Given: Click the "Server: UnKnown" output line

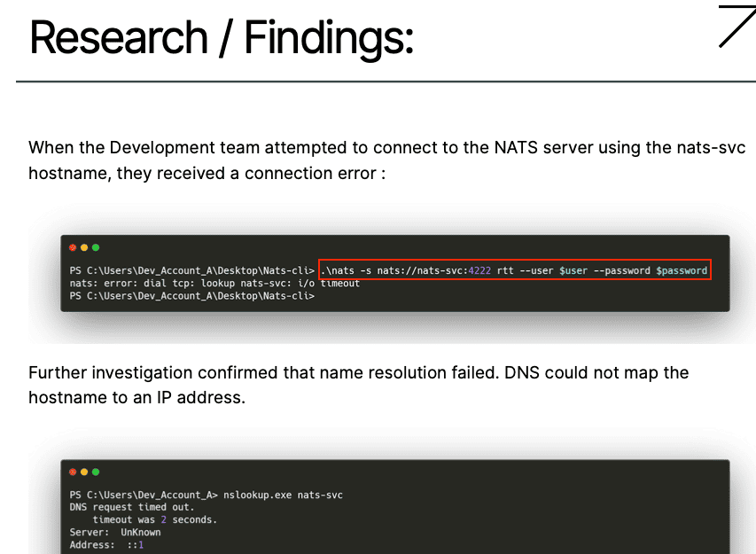Looking at the screenshot, I should tap(114, 532).
